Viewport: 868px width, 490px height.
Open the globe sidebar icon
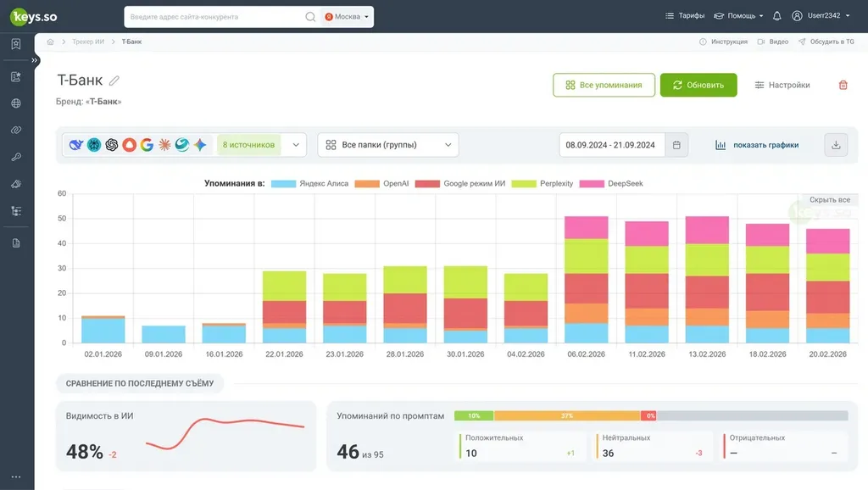click(x=16, y=103)
